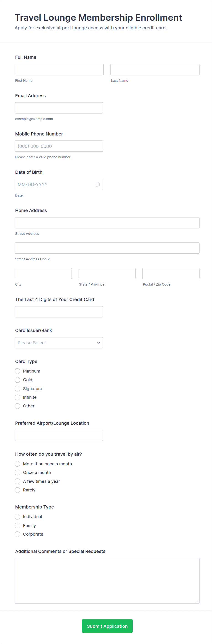Grab the comments textarea resize handle

[x=197, y=601]
